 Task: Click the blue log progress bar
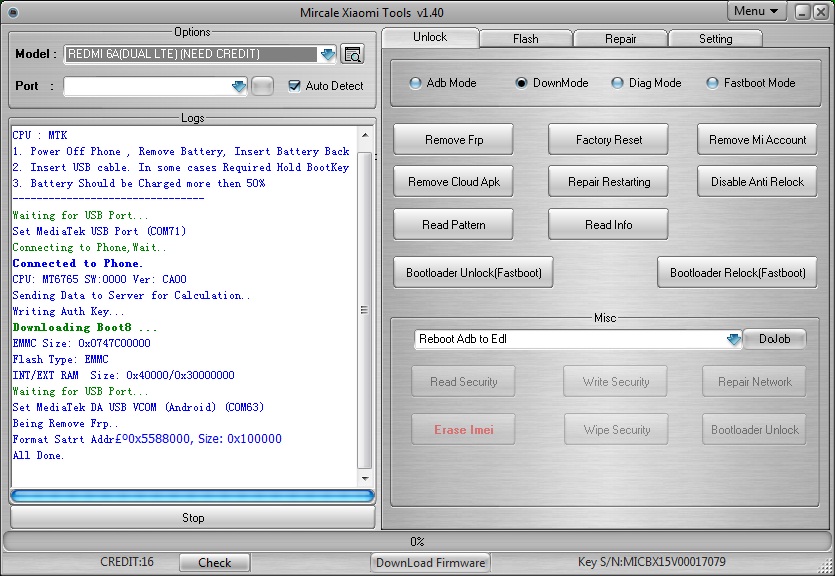click(192, 496)
